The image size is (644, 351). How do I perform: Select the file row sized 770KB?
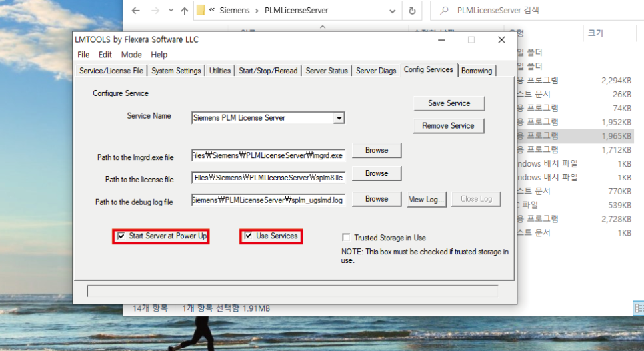(575, 191)
